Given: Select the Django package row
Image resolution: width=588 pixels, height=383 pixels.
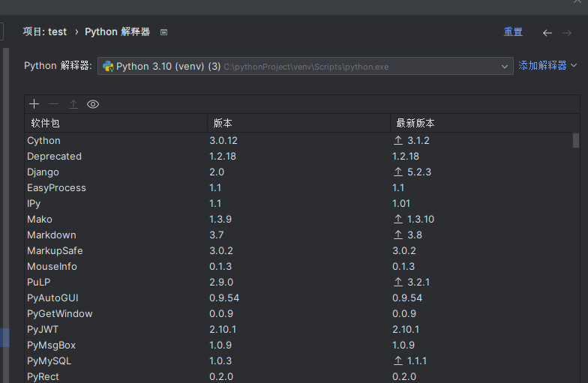Looking at the screenshot, I should 298,172.
